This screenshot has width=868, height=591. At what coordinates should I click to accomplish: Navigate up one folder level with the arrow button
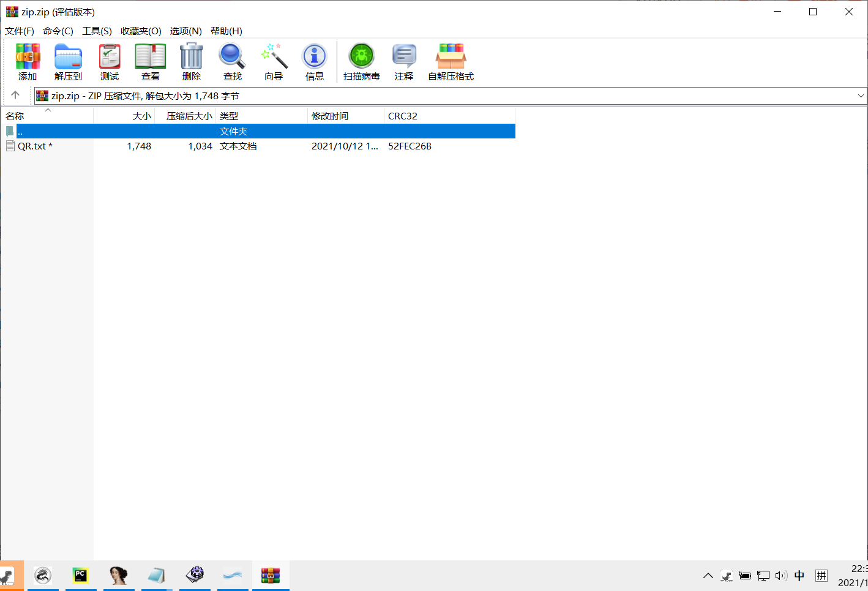(16, 95)
